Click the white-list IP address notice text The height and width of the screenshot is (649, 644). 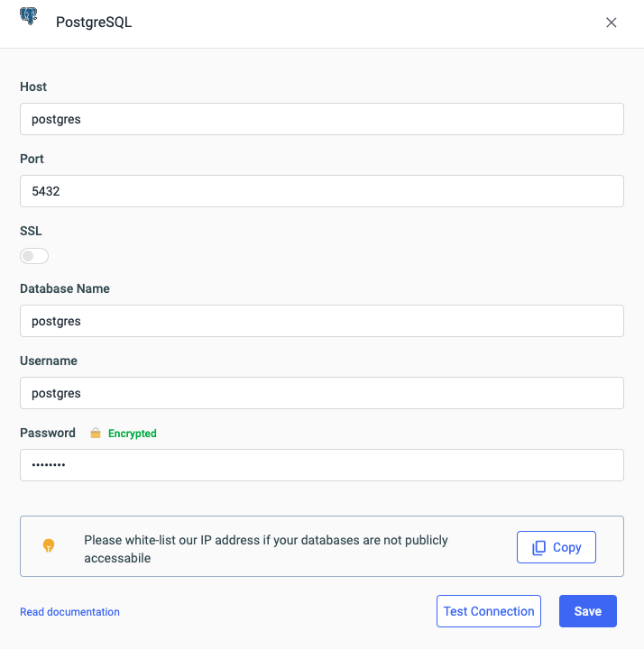click(266, 549)
